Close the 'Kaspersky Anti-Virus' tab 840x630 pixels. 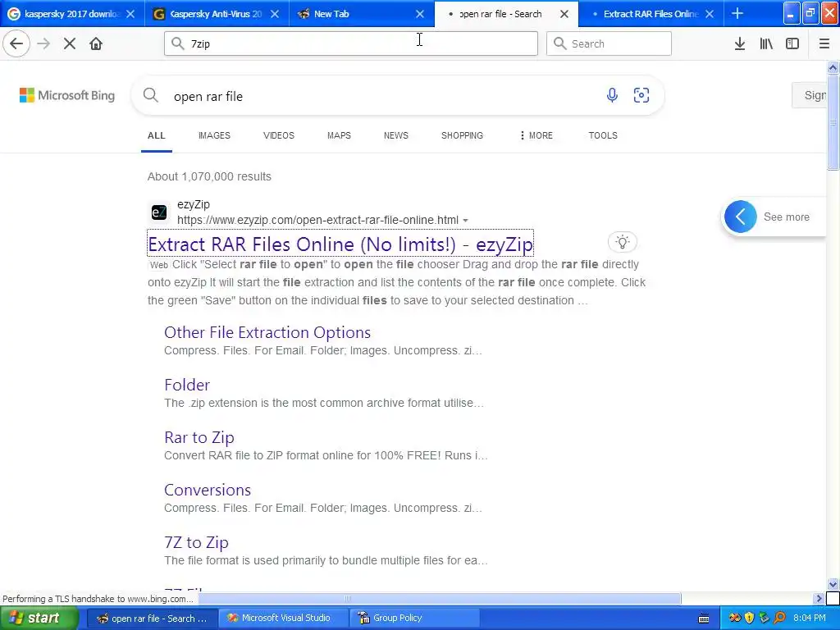tap(275, 14)
